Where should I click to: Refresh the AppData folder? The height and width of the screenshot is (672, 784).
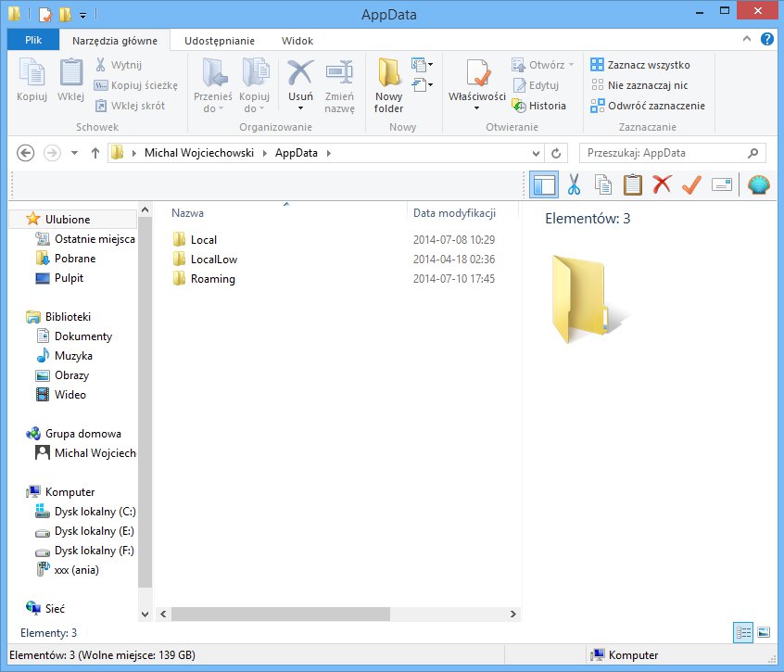point(556,153)
